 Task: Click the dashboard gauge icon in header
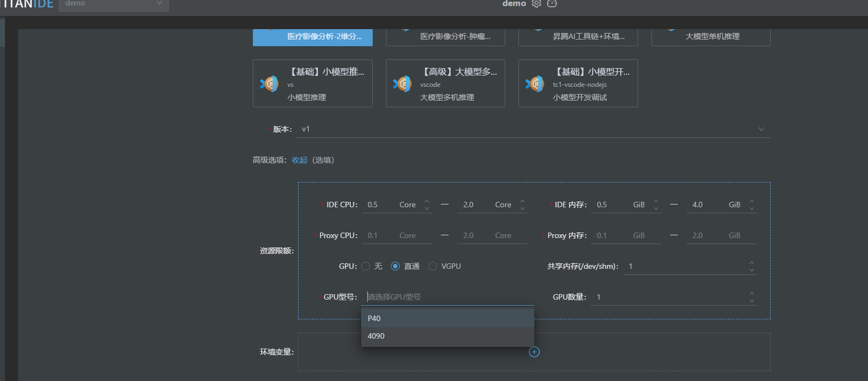(552, 4)
